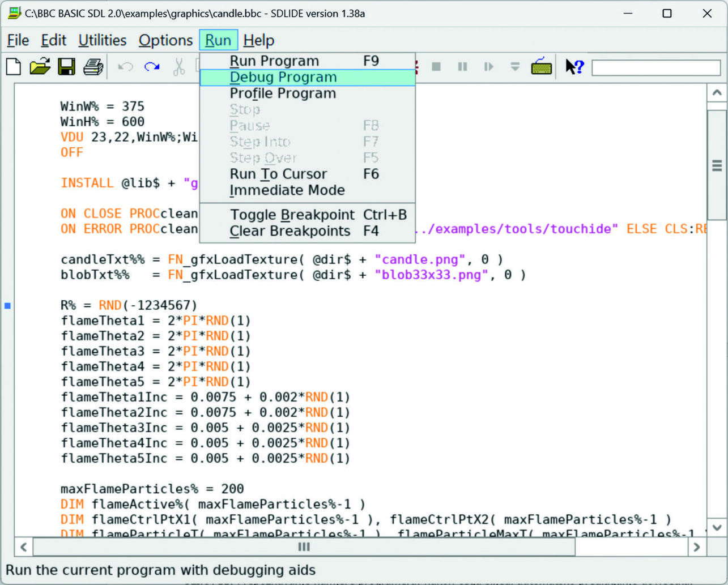Click the vertical scrollbar down arrow
Image resolution: width=728 pixels, height=585 pixels.
(717, 527)
